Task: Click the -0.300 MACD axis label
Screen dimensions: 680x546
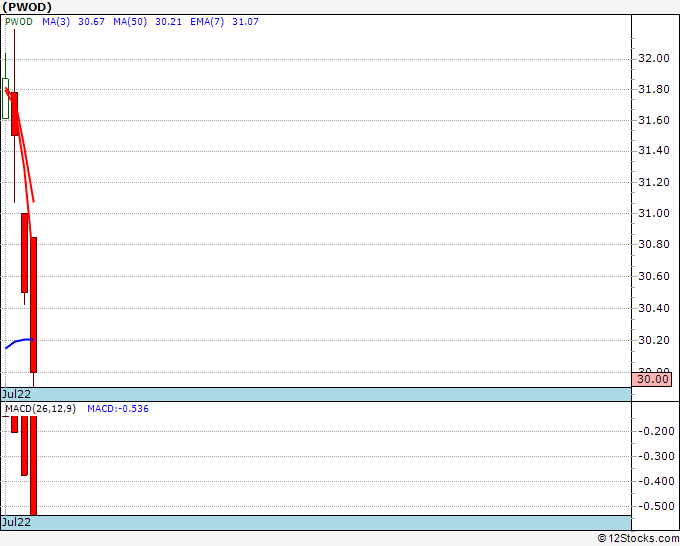Action: point(656,456)
